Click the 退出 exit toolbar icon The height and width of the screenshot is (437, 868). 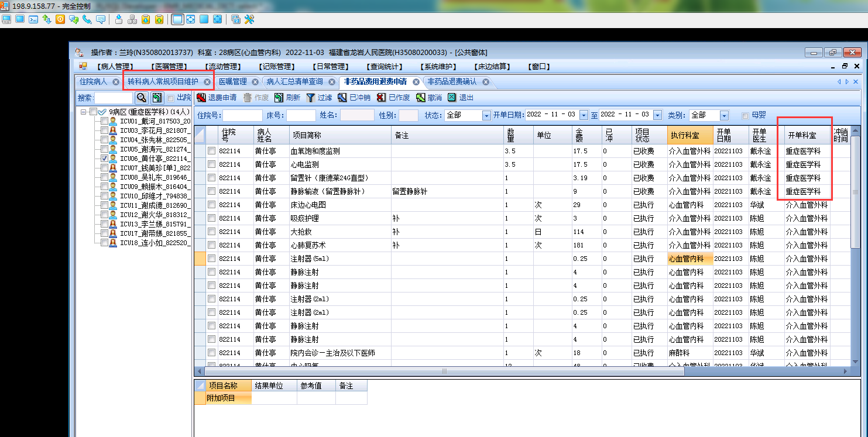(452, 98)
